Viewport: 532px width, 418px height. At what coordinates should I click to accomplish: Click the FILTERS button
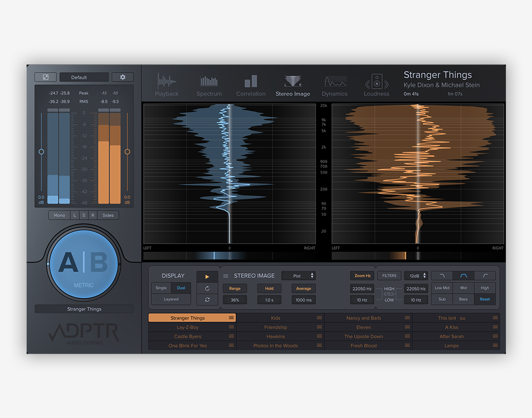389,275
